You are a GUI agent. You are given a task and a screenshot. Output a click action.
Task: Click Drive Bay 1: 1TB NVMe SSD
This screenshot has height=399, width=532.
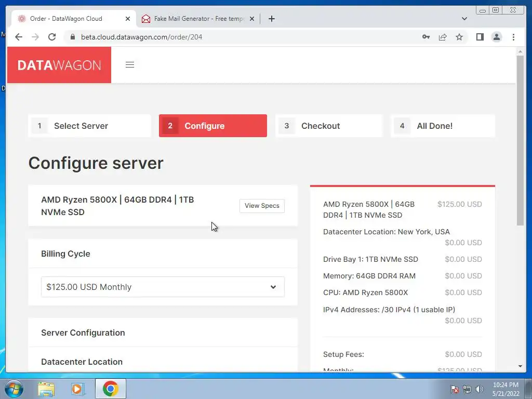[370, 259]
